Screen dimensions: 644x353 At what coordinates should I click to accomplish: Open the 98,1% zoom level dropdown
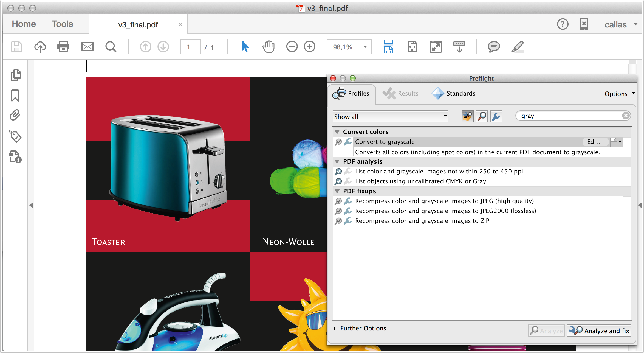coord(365,47)
